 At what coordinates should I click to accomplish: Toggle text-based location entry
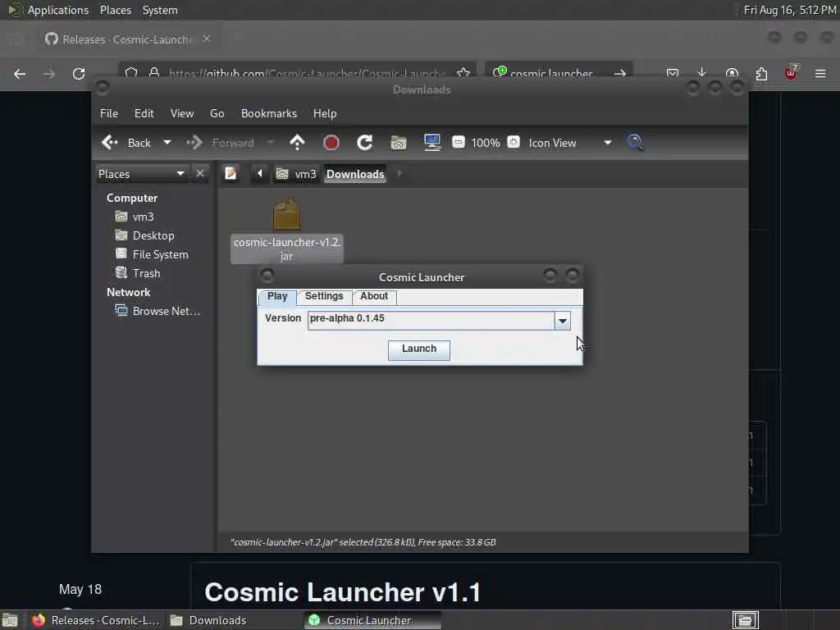(x=231, y=174)
